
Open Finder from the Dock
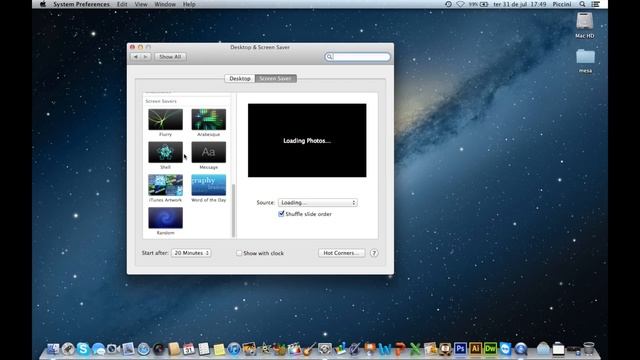[x=53, y=349]
